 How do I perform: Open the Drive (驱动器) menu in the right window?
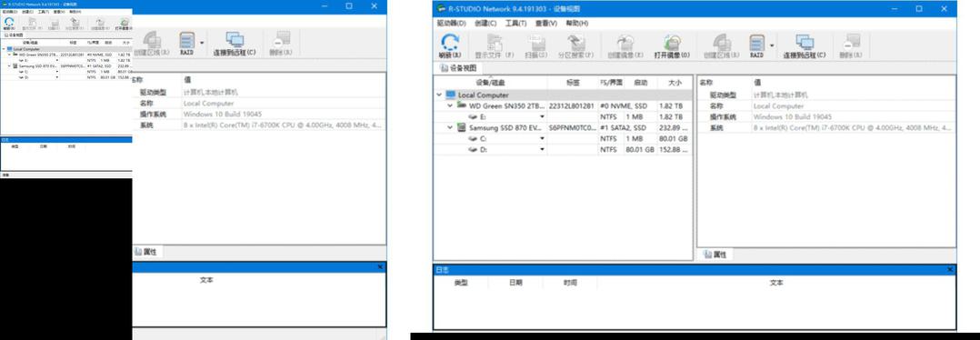451,23
